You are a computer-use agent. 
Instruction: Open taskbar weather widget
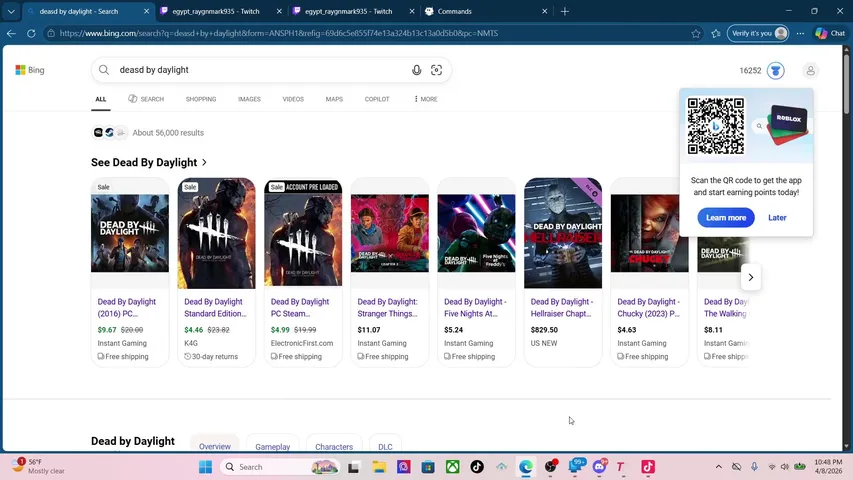[38, 466]
